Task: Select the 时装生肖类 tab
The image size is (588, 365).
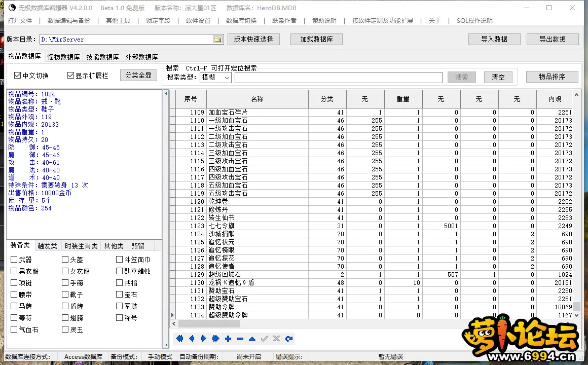Action: [x=82, y=246]
